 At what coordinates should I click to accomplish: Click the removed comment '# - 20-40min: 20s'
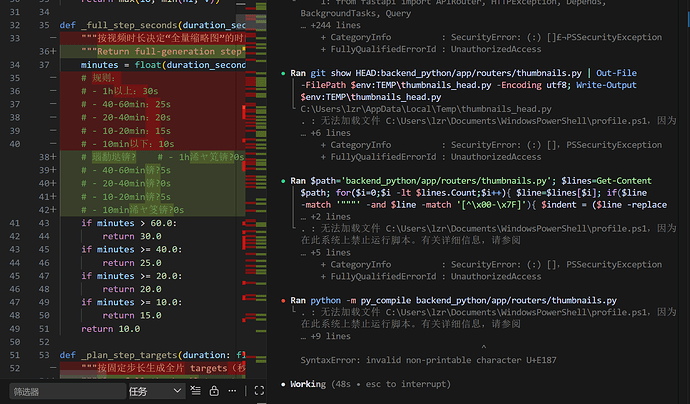[x=125, y=118]
